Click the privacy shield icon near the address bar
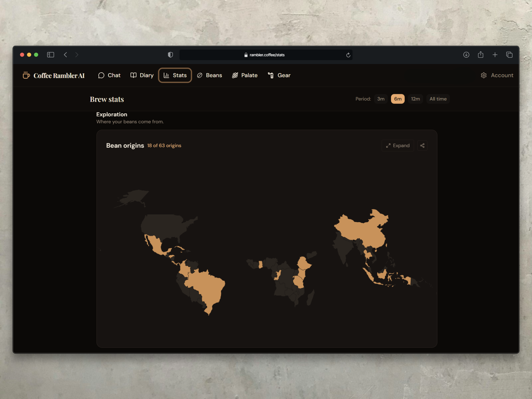Screen dimensions: 532x399 (x=170, y=55)
